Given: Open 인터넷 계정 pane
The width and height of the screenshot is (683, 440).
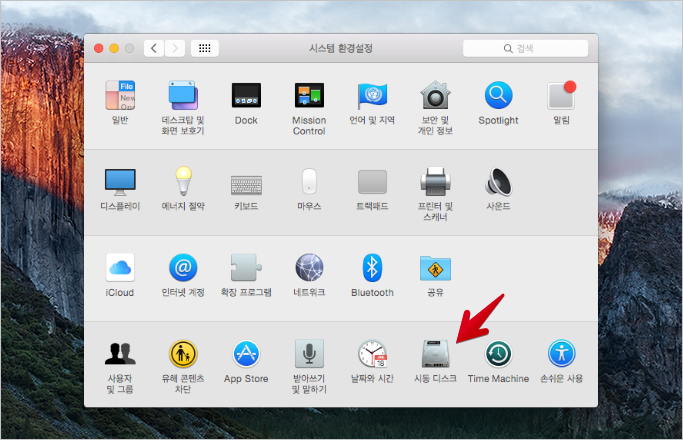Looking at the screenshot, I should (x=183, y=267).
